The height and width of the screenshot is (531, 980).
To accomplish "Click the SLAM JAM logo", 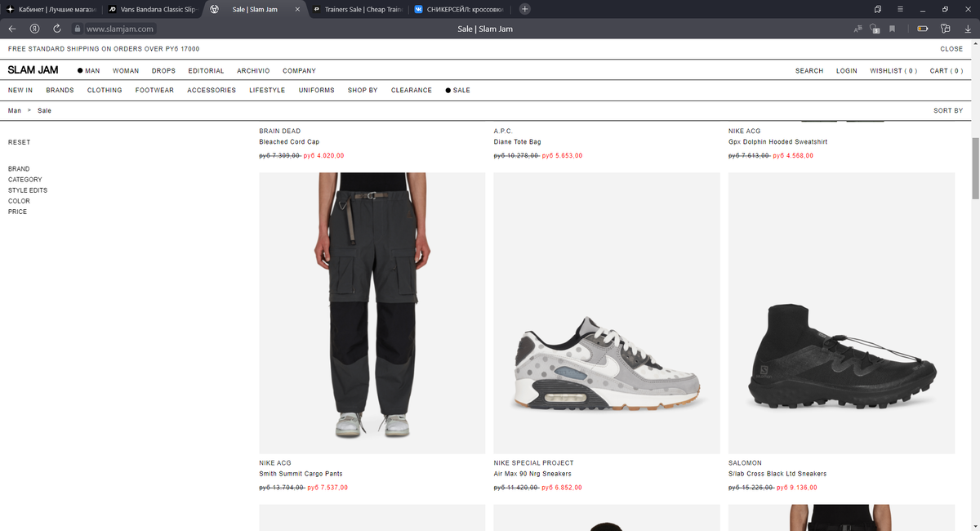I will coord(33,70).
